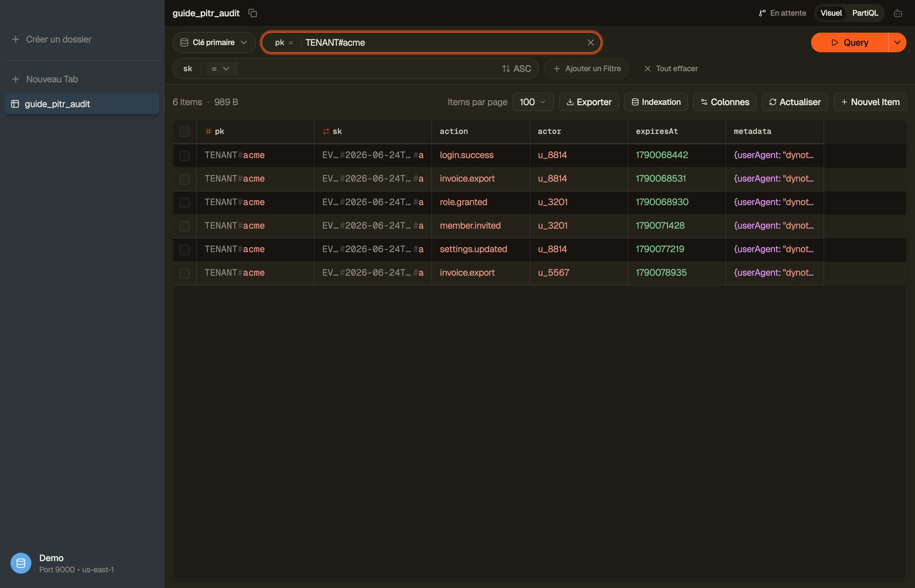Clear the pk value with the X icon
Viewport: 915px width, 588px height.
pyautogui.click(x=591, y=42)
